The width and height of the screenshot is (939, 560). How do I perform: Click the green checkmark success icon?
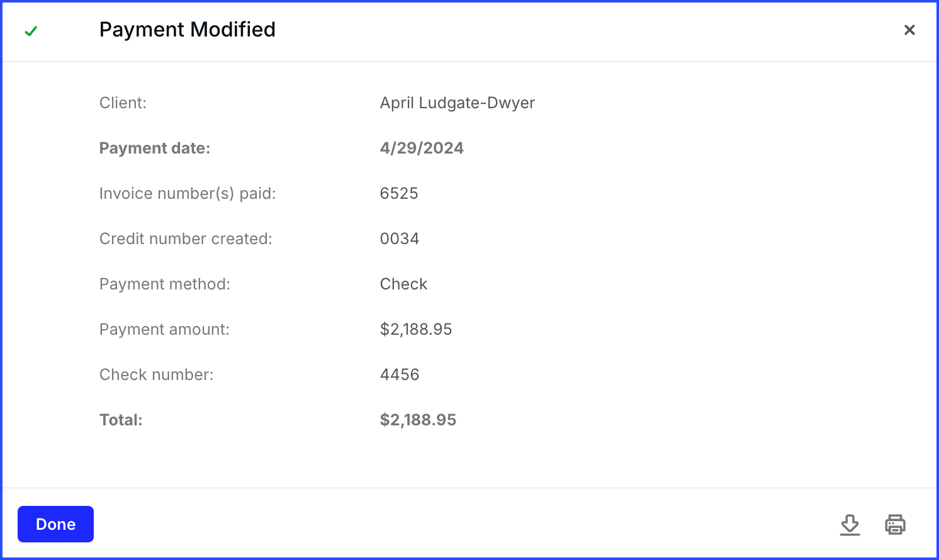31,31
